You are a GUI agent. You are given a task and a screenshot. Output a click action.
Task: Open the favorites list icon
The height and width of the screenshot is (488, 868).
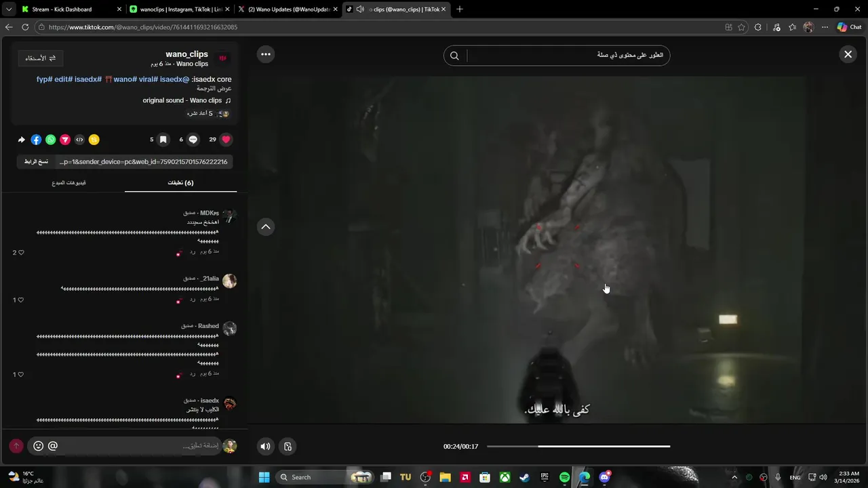pos(792,27)
